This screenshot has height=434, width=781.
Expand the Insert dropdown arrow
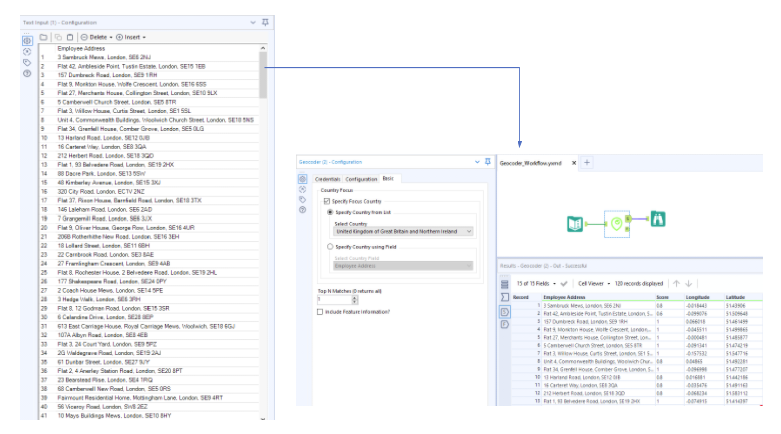pyautogui.click(x=144, y=37)
